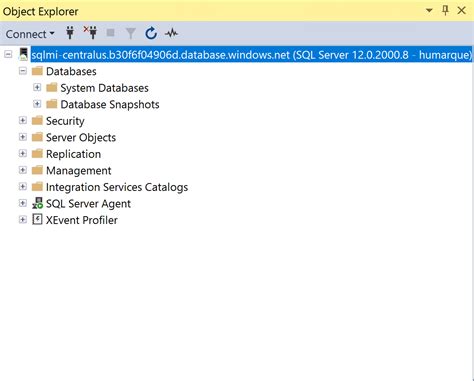474x381 pixels.
Task: Expand the Server Objects node
Action: click(23, 137)
